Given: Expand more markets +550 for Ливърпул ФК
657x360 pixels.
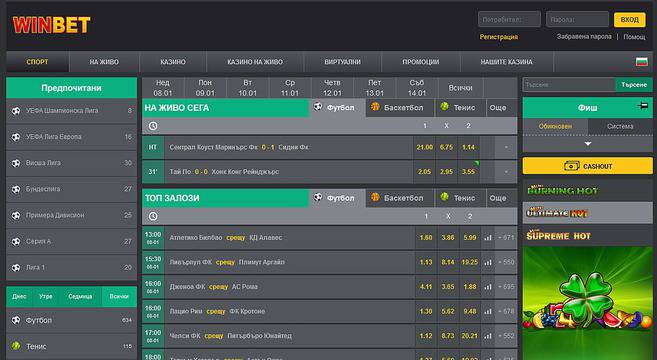Looking at the screenshot, I should pyautogui.click(x=506, y=262).
